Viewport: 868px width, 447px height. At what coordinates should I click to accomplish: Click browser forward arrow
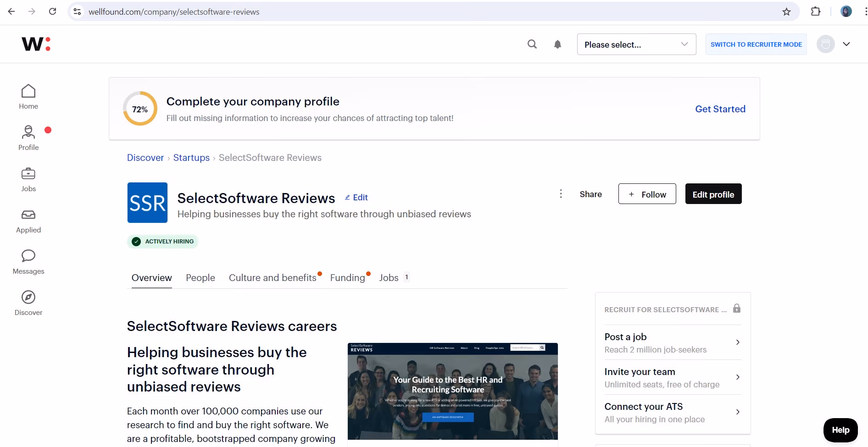click(x=32, y=11)
